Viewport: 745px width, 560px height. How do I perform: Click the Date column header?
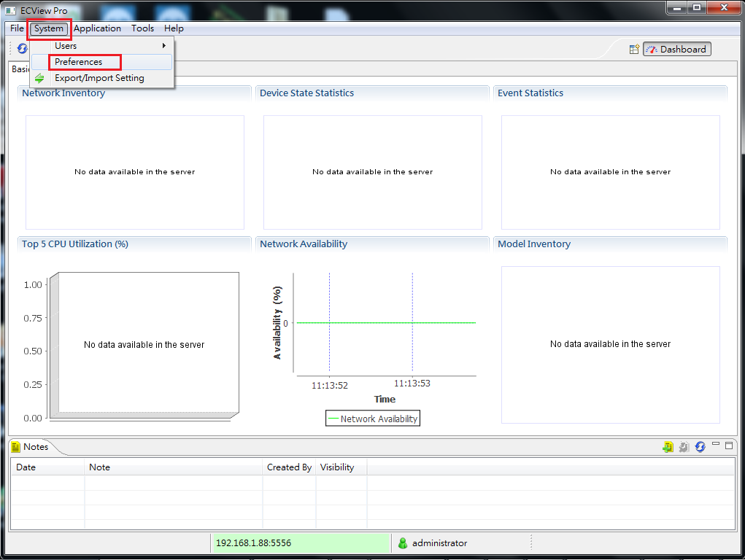(47, 467)
